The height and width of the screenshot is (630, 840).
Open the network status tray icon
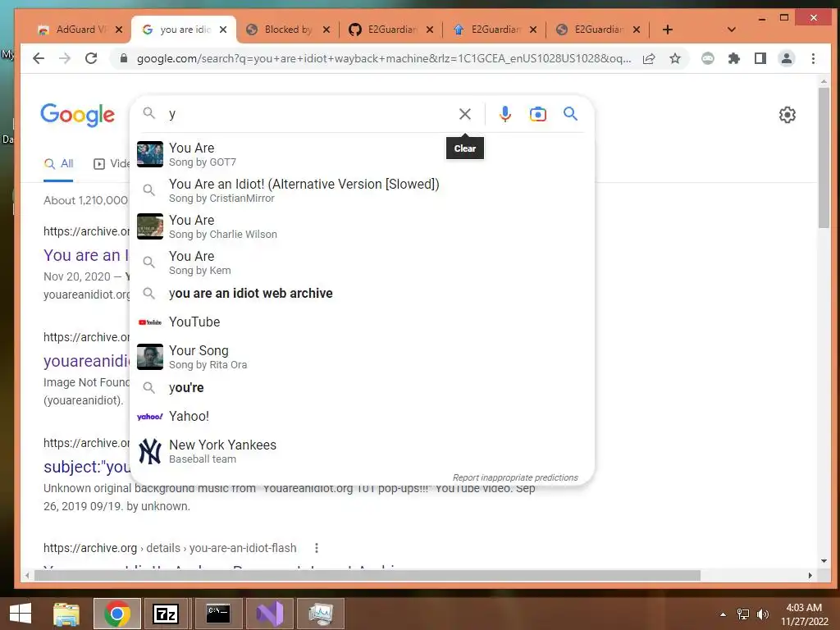(x=743, y=614)
